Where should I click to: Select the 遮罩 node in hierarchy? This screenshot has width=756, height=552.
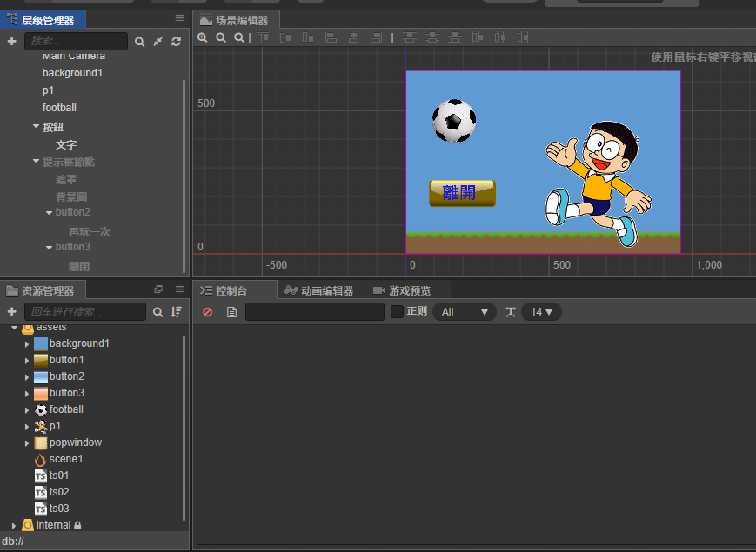pos(65,180)
